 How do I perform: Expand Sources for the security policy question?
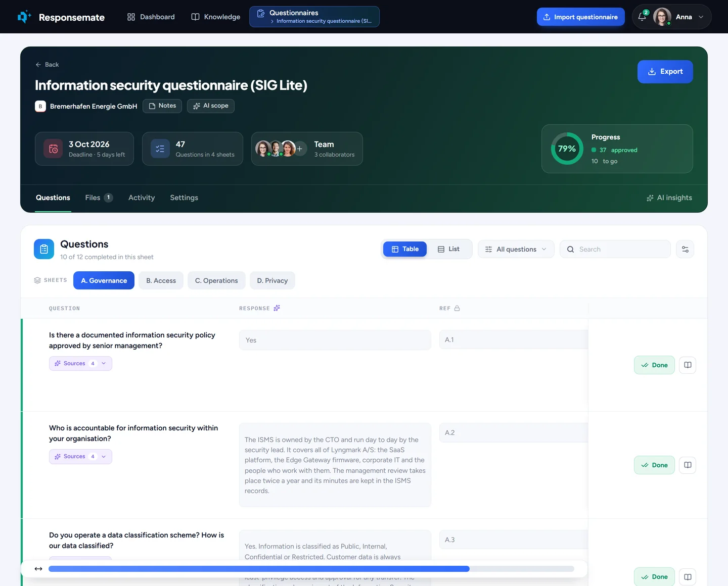pos(80,364)
